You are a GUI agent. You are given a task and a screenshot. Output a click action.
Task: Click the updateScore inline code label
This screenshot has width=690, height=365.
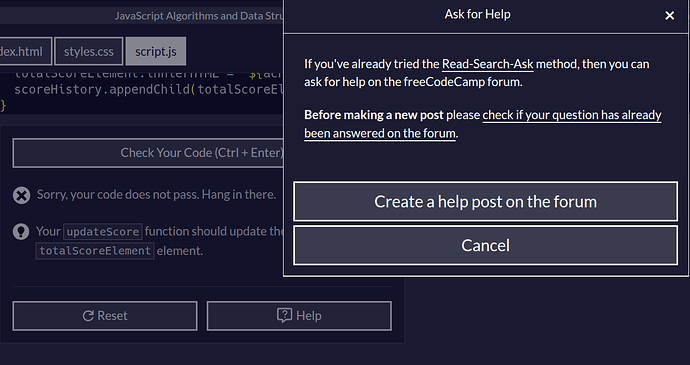tap(103, 232)
